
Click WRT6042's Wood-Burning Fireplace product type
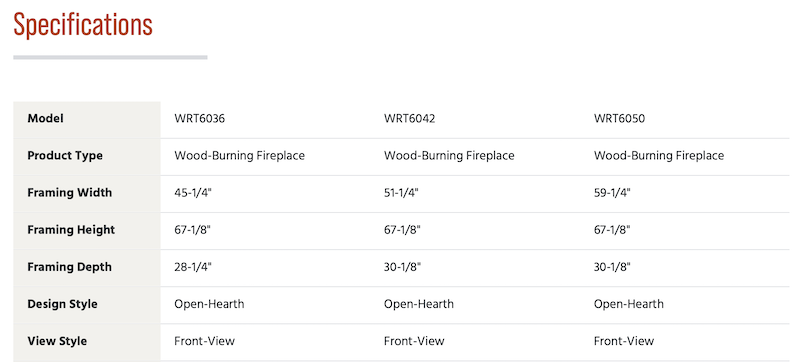[449, 156]
